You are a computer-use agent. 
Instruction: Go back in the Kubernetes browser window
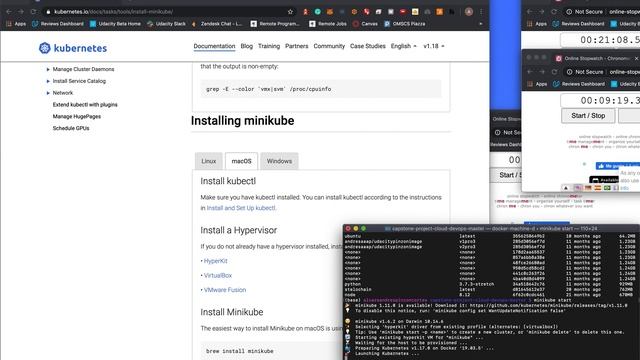[x=9, y=12]
